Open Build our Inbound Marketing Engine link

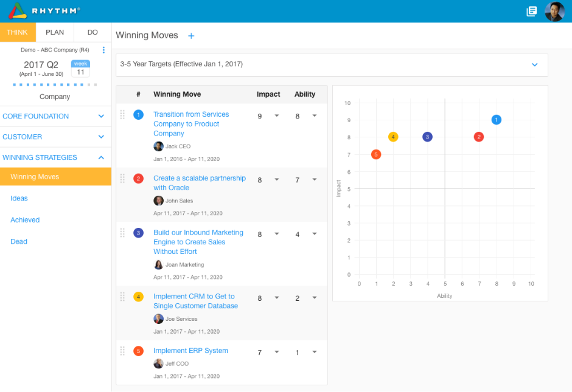pos(198,242)
